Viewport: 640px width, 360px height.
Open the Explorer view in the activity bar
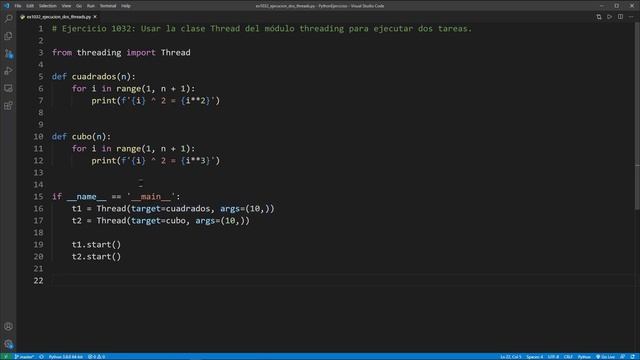pyautogui.click(x=8, y=36)
